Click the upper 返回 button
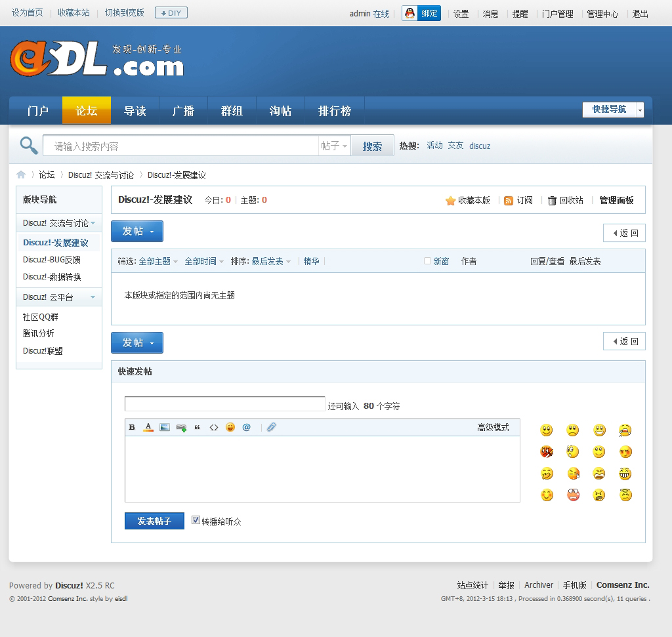The height and width of the screenshot is (637, 672). coord(624,233)
